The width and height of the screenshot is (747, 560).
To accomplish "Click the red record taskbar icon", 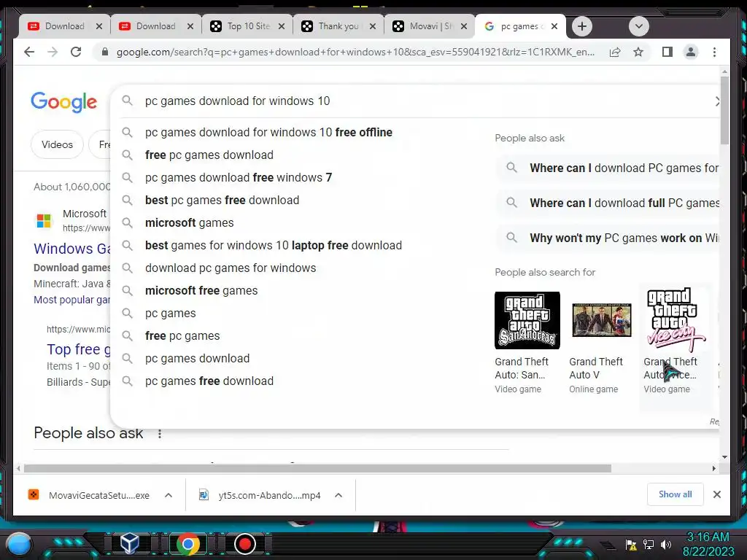I will pyautogui.click(x=245, y=544).
